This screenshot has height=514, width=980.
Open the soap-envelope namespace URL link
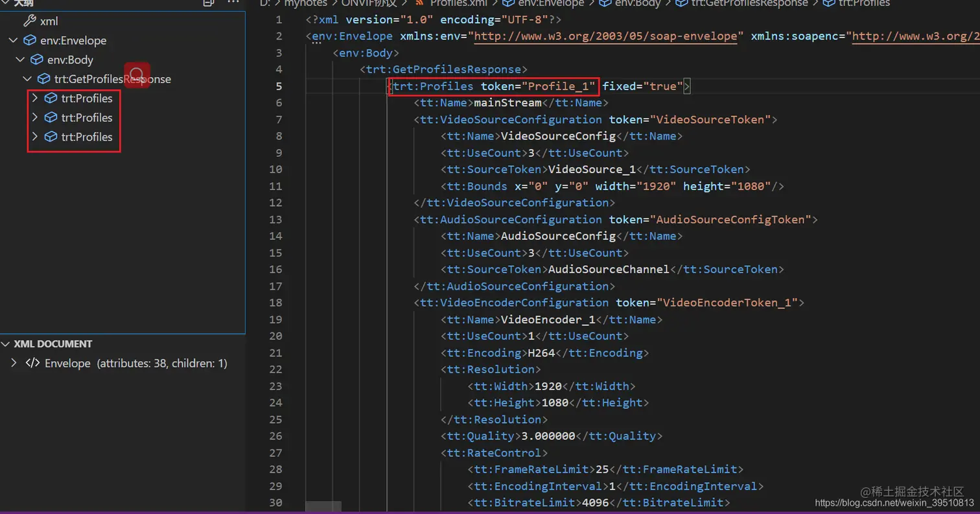[x=605, y=36]
